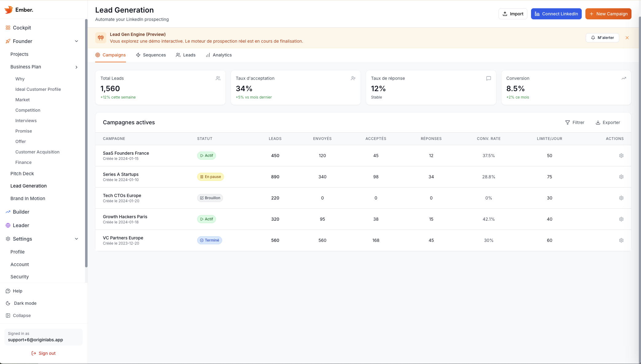Screen dimensions: 641x364
Task: Open settings gear for SaaS Founders France campaign
Action: point(621,156)
